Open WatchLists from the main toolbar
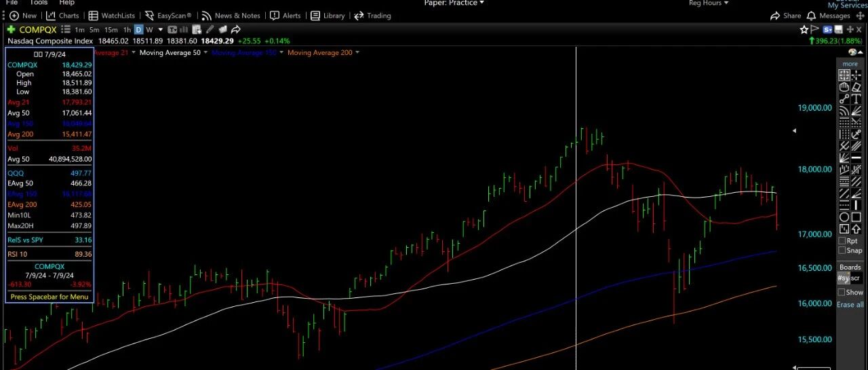This screenshot has height=370, width=868. tap(112, 16)
